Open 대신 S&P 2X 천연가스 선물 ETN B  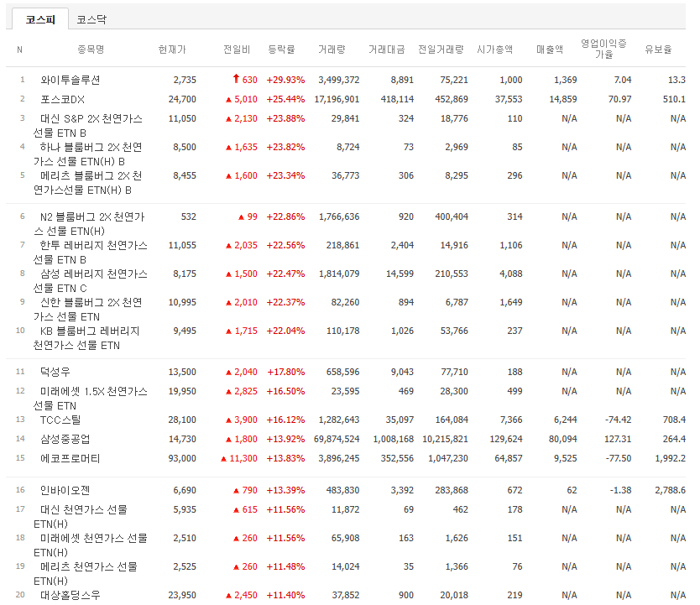88,126
